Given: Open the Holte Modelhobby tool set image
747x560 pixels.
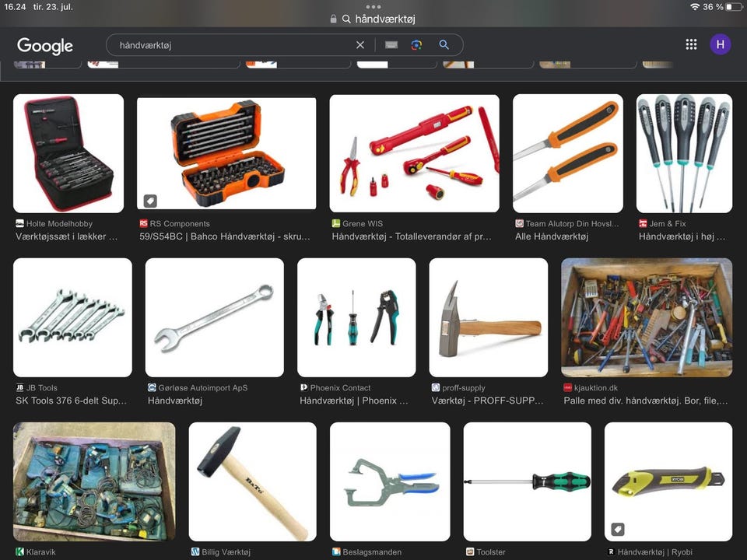Looking at the screenshot, I should pos(68,153).
